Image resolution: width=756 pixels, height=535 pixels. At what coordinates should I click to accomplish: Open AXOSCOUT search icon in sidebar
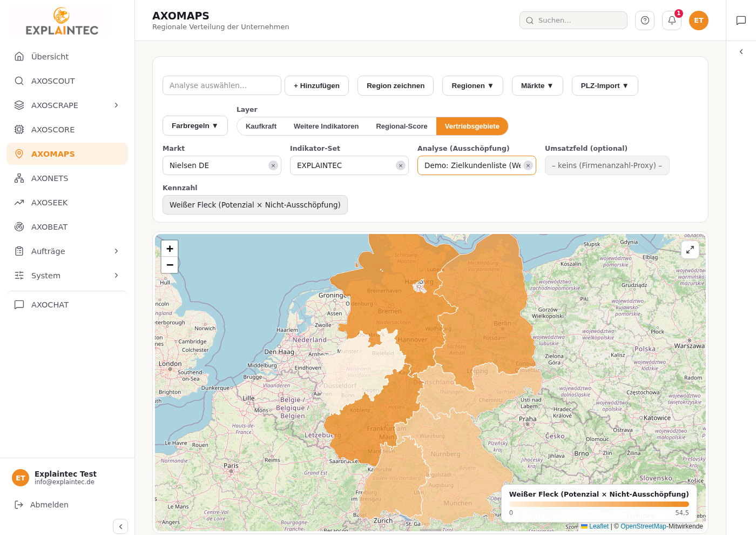(x=19, y=81)
